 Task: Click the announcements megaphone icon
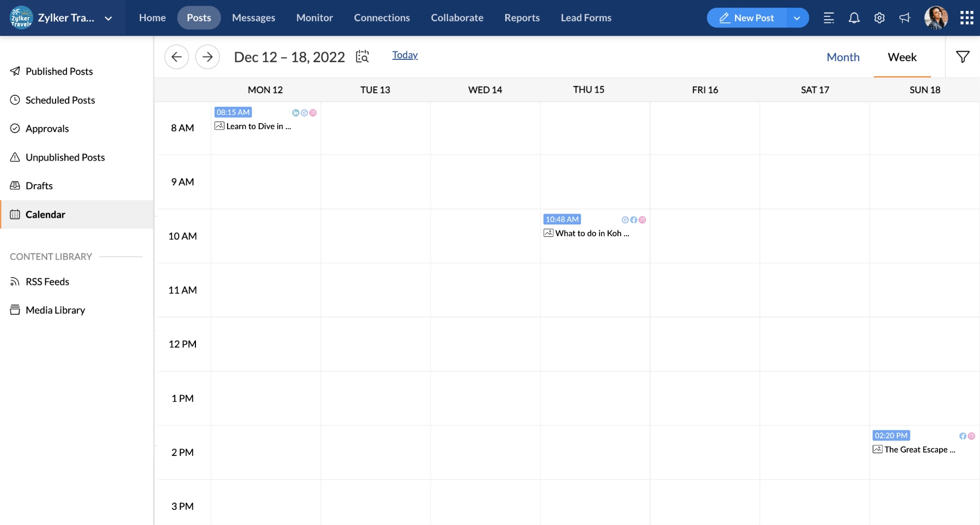coord(904,17)
